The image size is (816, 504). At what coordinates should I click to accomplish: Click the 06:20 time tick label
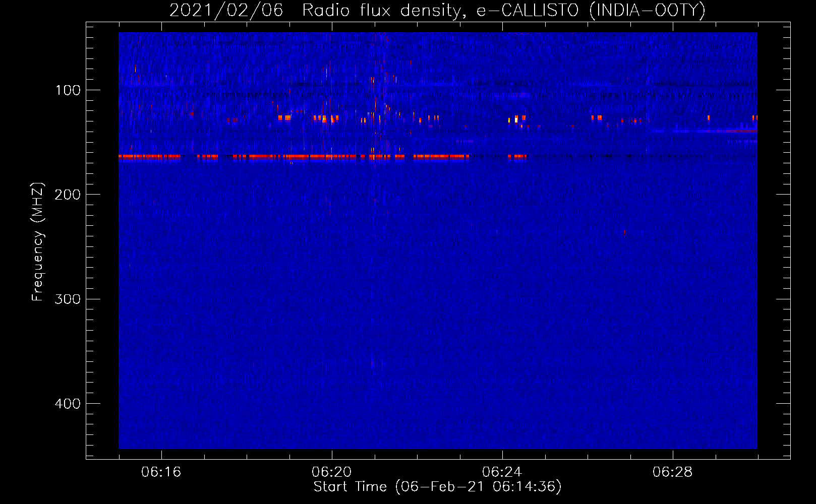coord(331,472)
